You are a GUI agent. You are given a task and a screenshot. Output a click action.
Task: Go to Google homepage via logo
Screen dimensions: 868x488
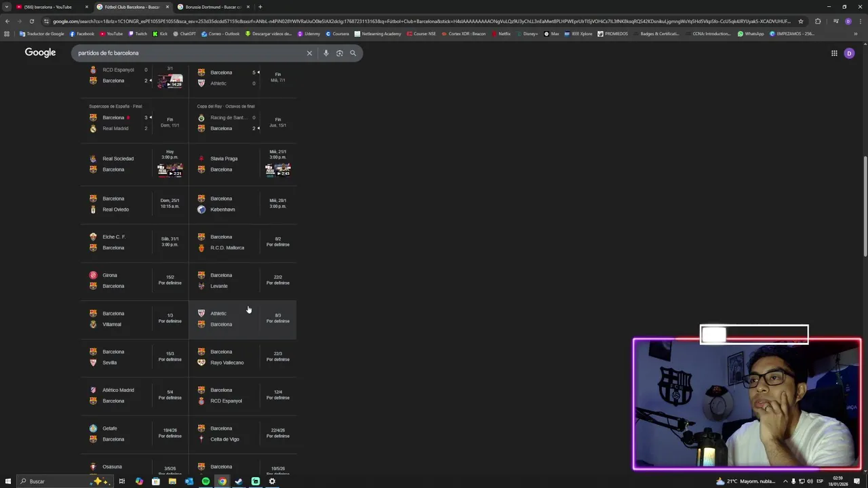pyautogui.click(x=40, y=52)
